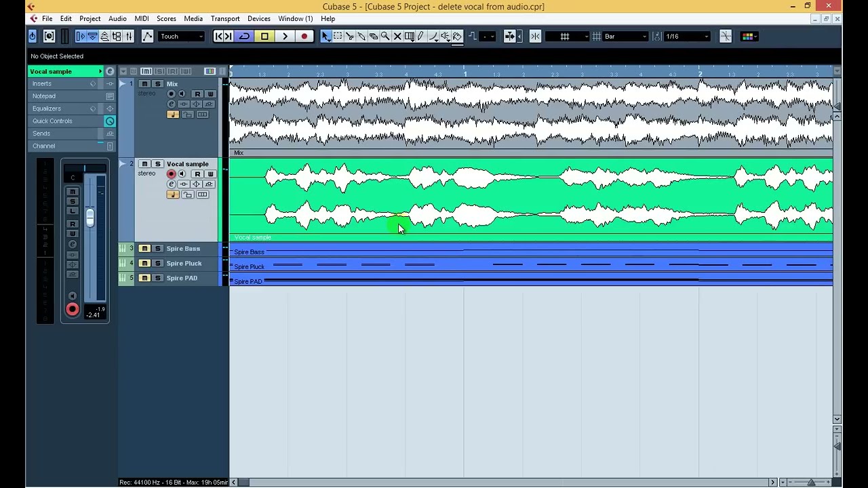
Task: Select the Erase tool
Action: click(374, 36)
